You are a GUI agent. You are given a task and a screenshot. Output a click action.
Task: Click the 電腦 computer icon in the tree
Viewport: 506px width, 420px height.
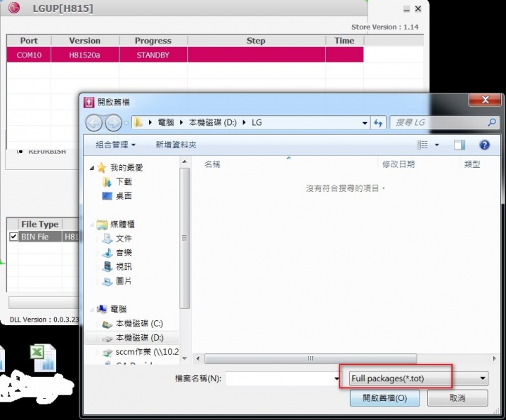tap(102, 309)
